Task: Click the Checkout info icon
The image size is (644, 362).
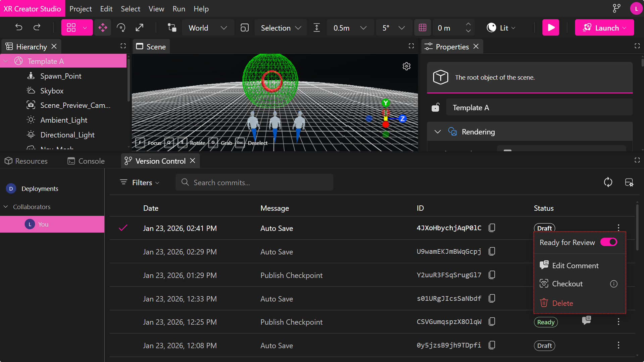Action: pos(614,284)
